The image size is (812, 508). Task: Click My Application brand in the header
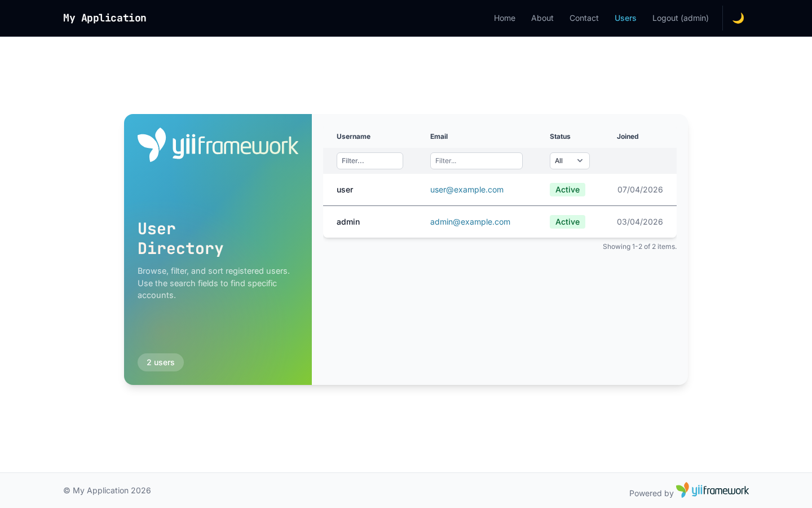pyautogui.click(x=104, y=17)
